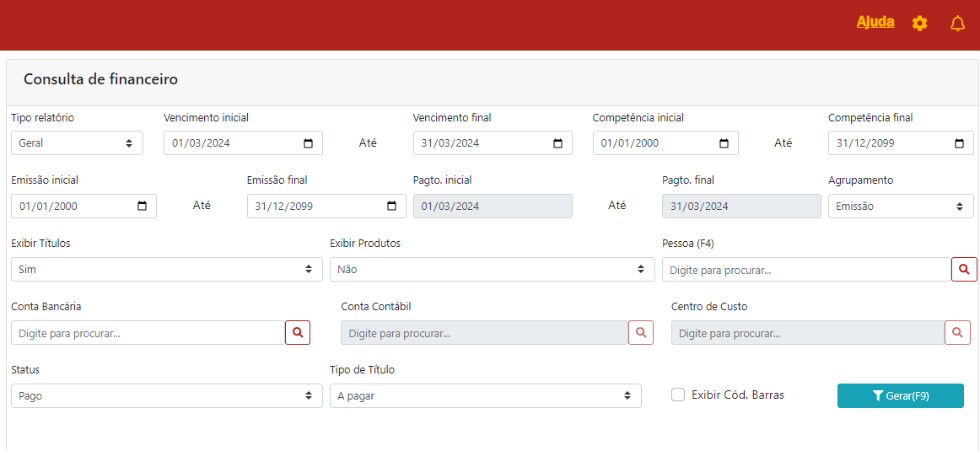This screenshot has height=451, width=980.
Task: Open the Tipo relatório dropdown
Action: tap(77, 143)
